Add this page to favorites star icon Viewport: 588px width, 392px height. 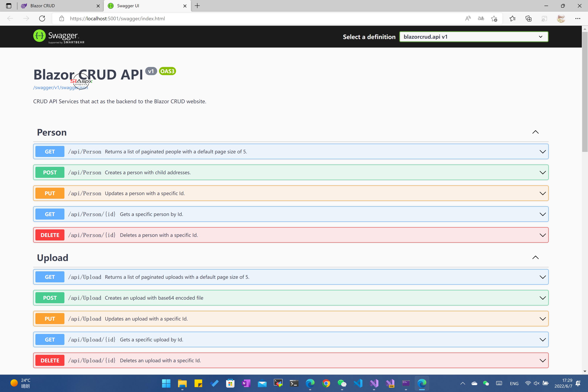click(494, 19)
